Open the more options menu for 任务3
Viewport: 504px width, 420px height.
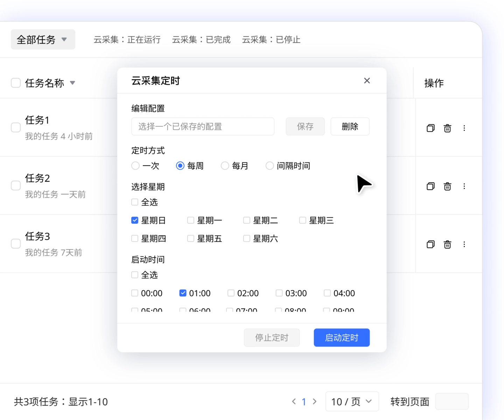[x=464, y=244]
